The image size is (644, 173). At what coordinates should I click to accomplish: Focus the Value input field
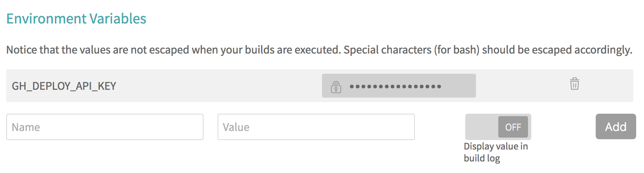[316, 127]
